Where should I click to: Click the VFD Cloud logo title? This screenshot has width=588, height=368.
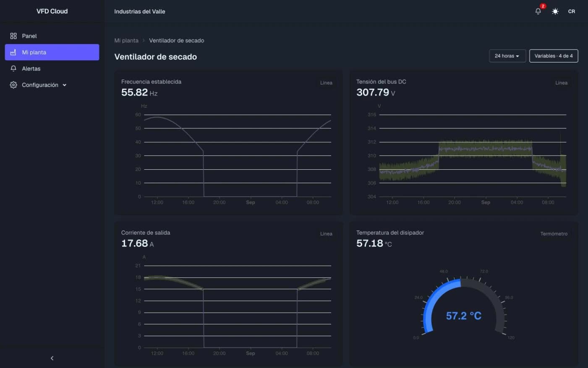coord(52,11)
